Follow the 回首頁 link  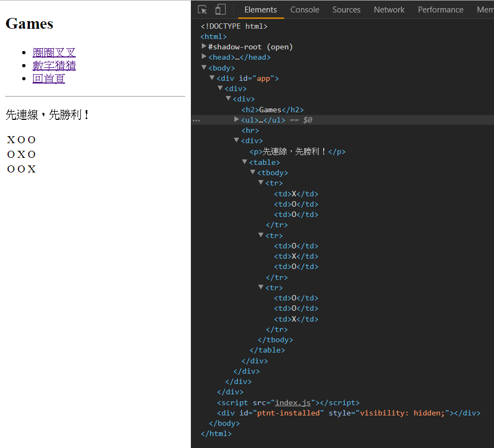(49, 79)
